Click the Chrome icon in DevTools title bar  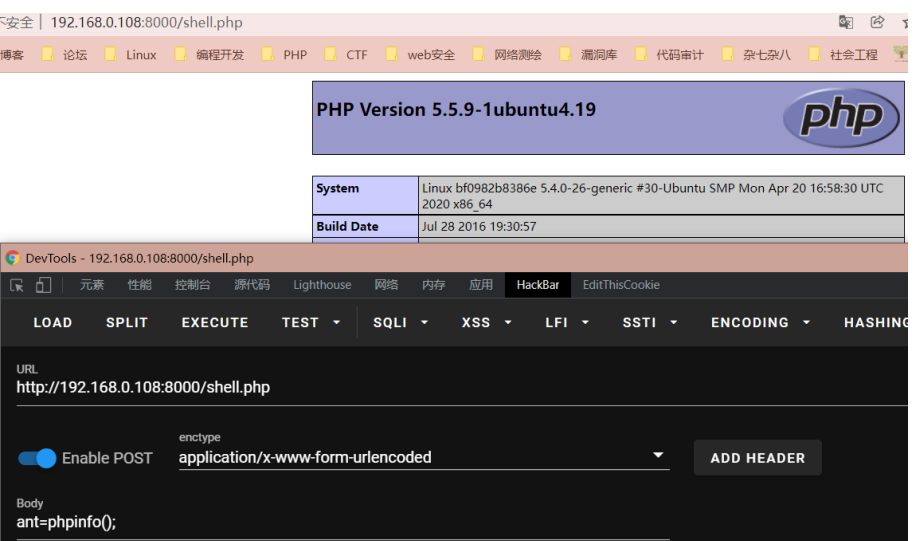pyautogui.click(x=12, y=258)
